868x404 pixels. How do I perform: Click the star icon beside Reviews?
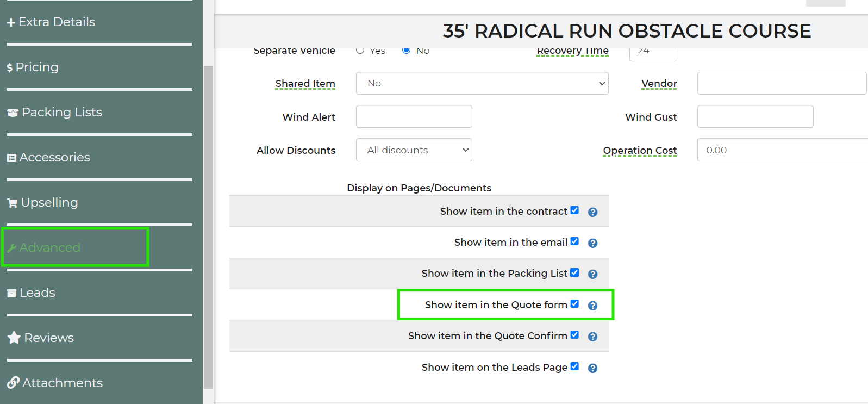[14, 338]
